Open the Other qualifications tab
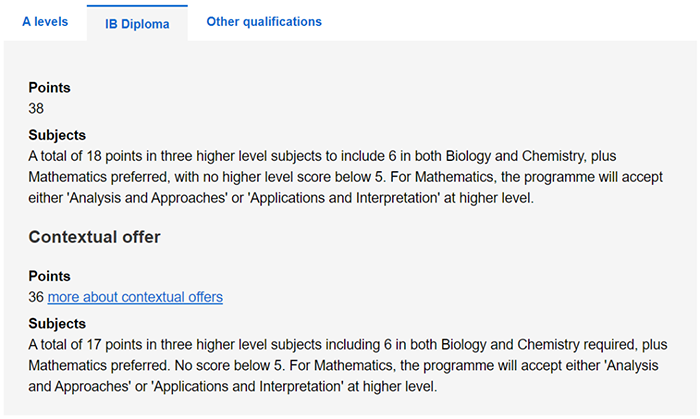 tap(264, 21)
